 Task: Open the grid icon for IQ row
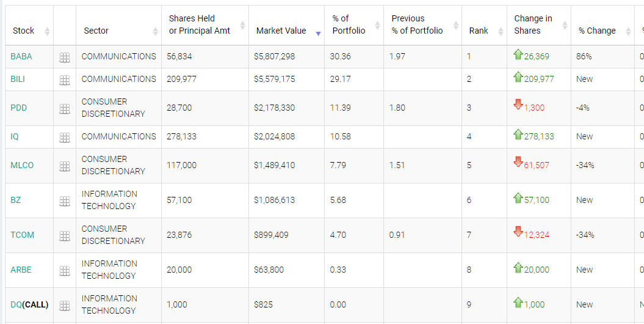click(x=65, y=138)
